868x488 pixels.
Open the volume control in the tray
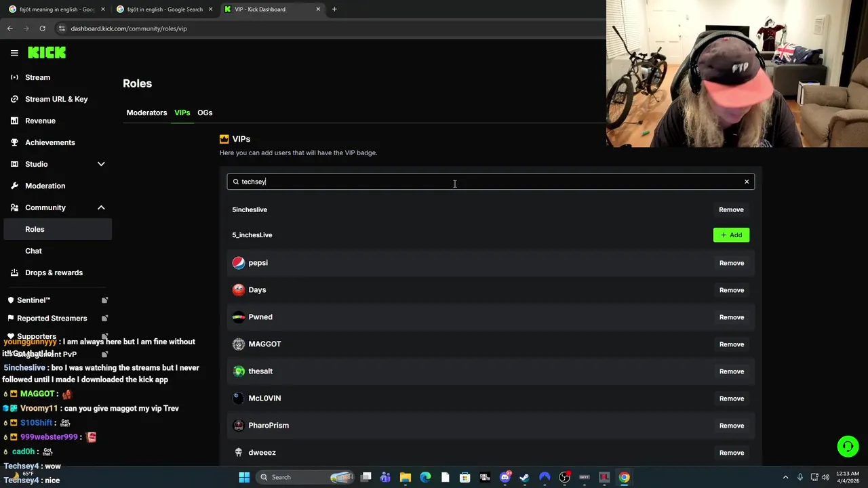[825, 477]
